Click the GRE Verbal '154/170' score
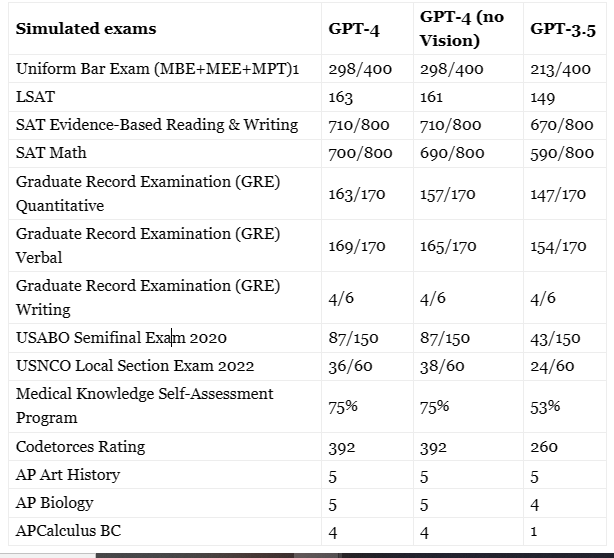614x558 pixels. 558,246
